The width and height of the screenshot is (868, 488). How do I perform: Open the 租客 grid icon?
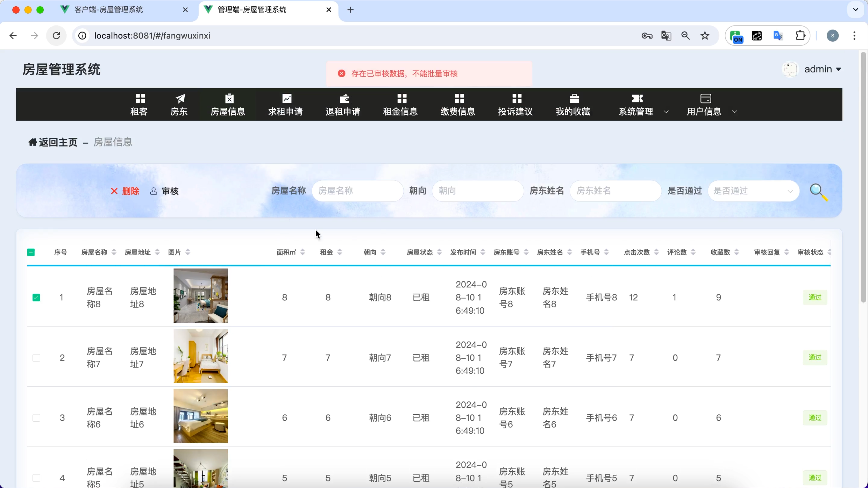coord(140,98)
